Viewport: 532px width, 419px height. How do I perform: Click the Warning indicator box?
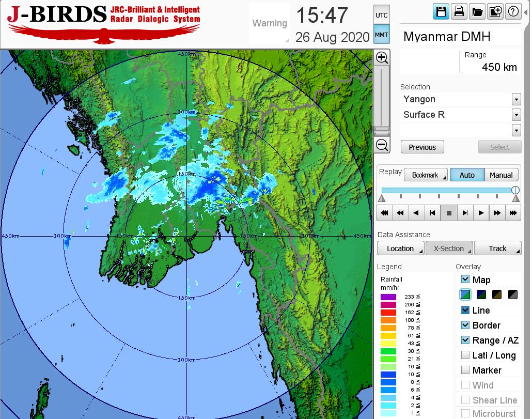point(269,23)
